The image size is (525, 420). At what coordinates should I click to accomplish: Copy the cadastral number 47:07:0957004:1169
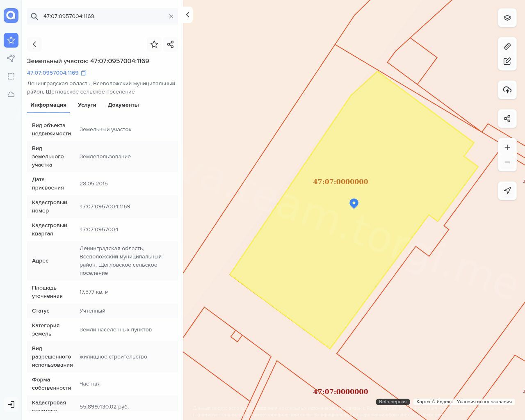84,73
